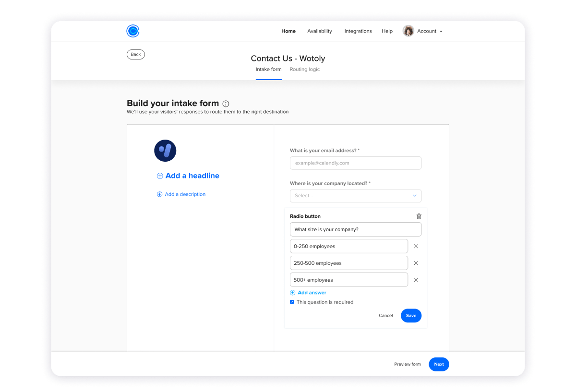Open Availability in the navigation
576x392 pixels.
click(x=320, y=31)
